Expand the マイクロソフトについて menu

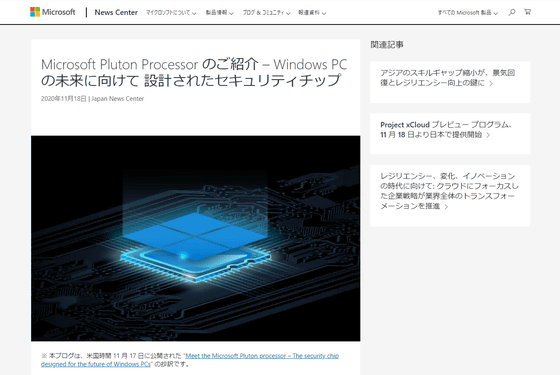pyautogui.click(x=171, y=13)
